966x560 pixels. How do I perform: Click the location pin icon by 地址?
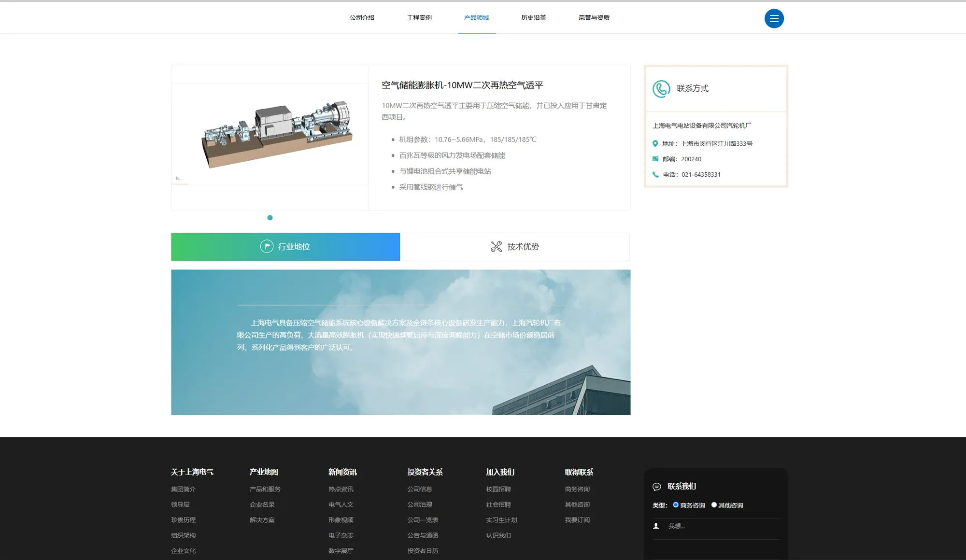point(655,143)
